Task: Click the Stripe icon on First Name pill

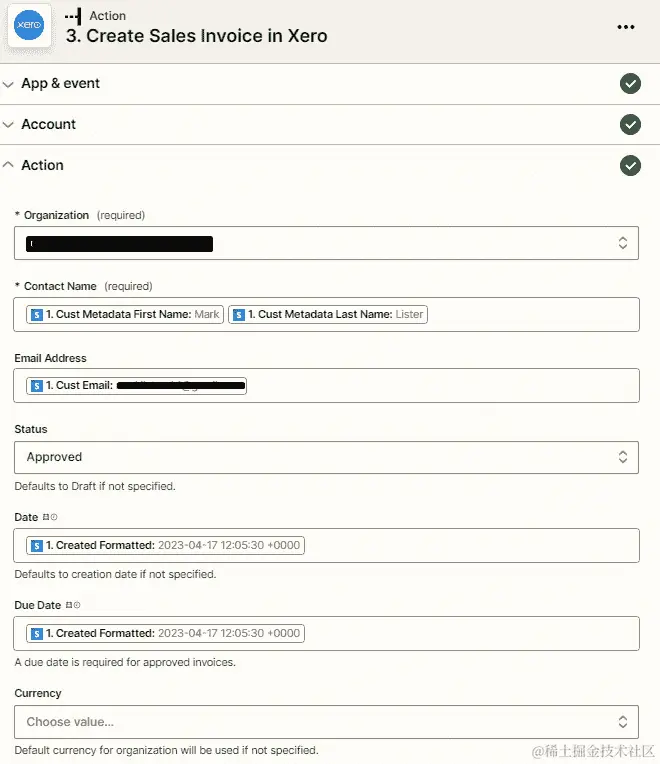Action: 37,315
